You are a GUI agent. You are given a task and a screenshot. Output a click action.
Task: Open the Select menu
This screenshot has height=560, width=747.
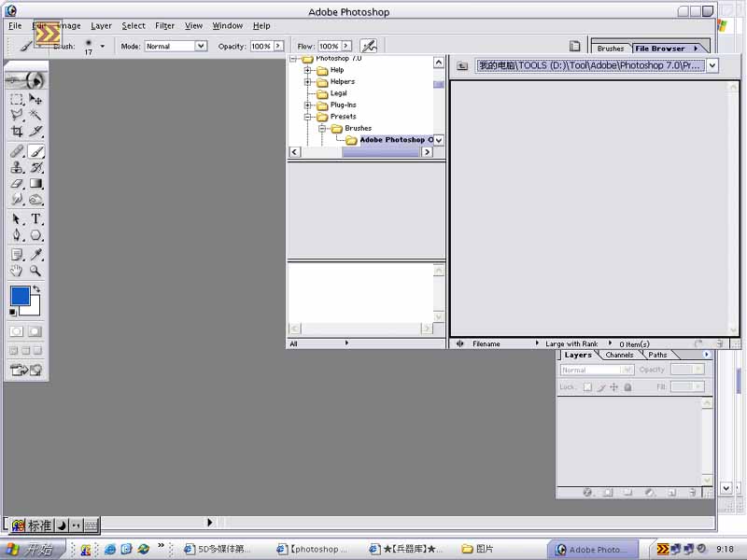134,26
